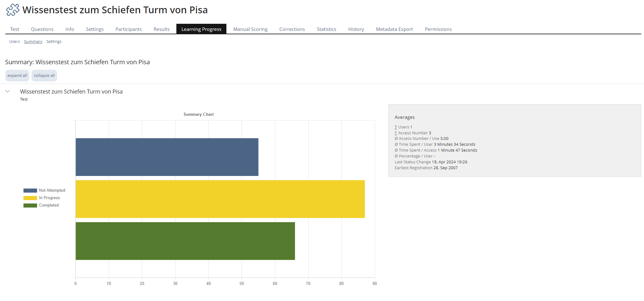This screenshot has height=301, width=644.
Task: Click the blue Not Attempted bar
Action: pos(167,157)
